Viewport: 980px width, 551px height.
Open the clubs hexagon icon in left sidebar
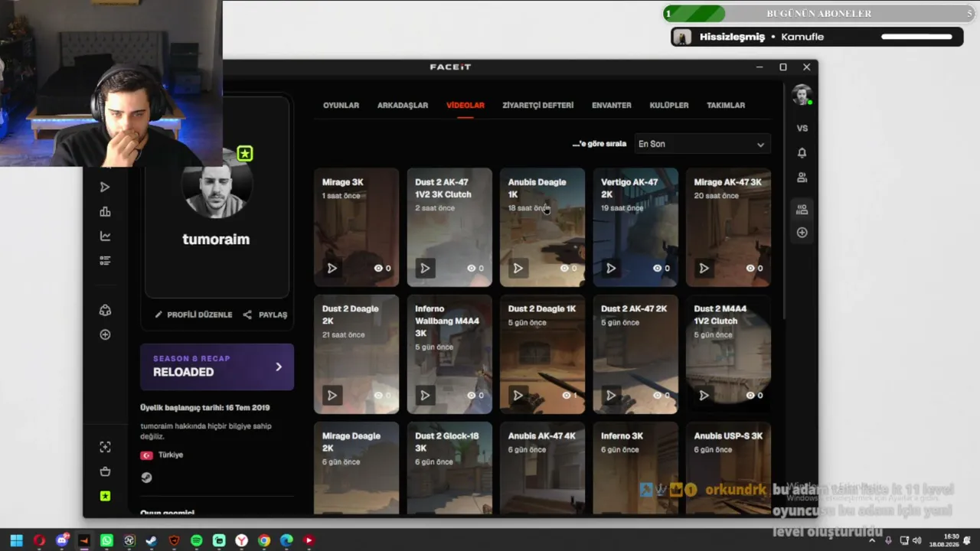tap(105, 310)
